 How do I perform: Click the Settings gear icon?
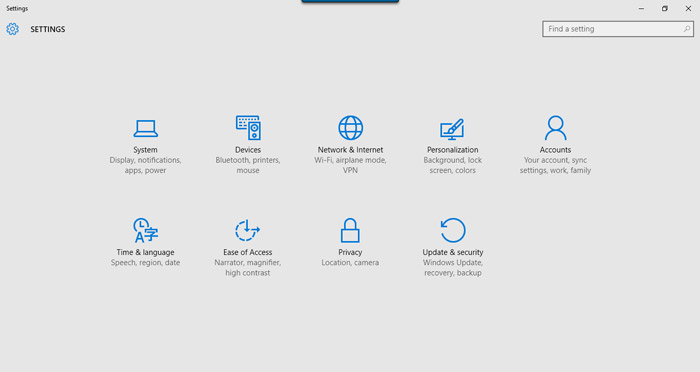pos(12,29)
